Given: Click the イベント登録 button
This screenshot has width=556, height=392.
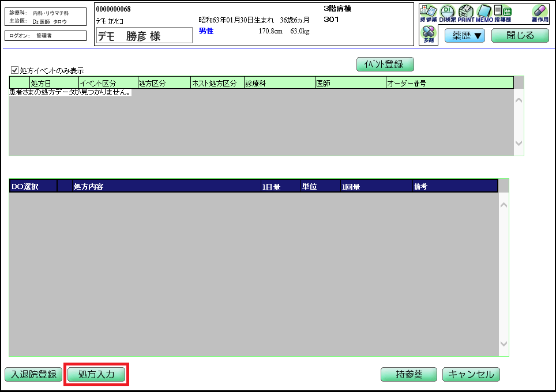Looking at the screenshot, I should point(385,64).
